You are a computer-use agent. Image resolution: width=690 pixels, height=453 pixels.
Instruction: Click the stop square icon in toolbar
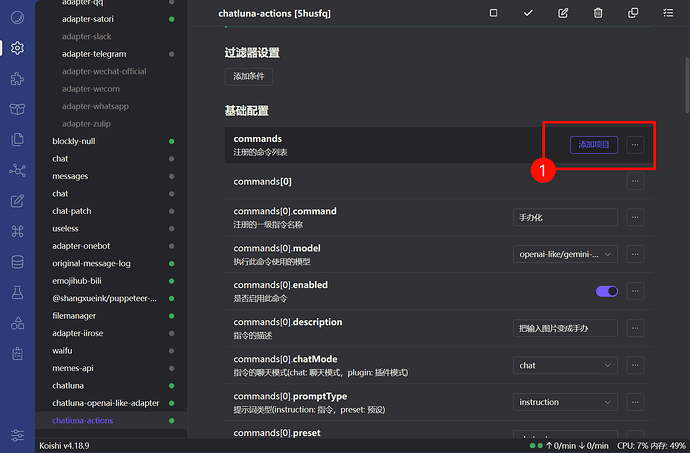tap(493, 13)
